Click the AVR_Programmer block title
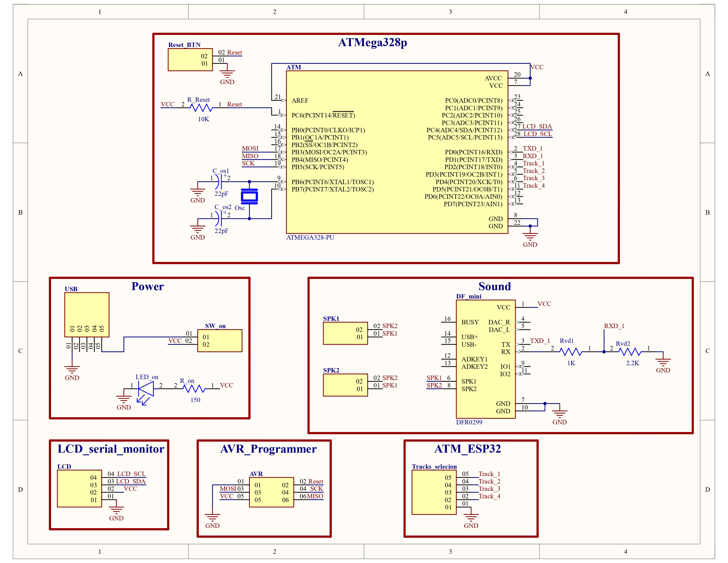728x563 pixels. point(269,449)
